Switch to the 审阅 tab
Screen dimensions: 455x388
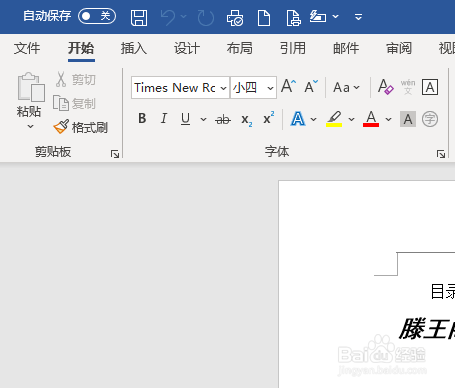click(x=399, y=48)
